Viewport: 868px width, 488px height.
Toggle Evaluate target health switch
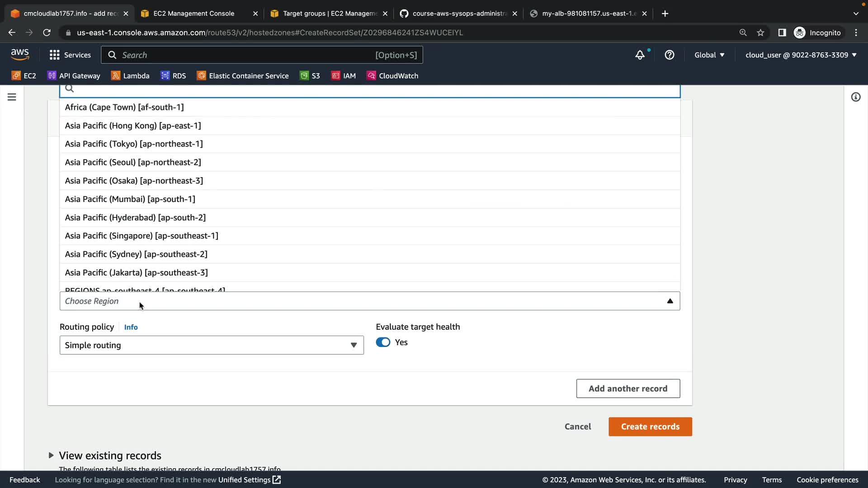coord(383,343)
